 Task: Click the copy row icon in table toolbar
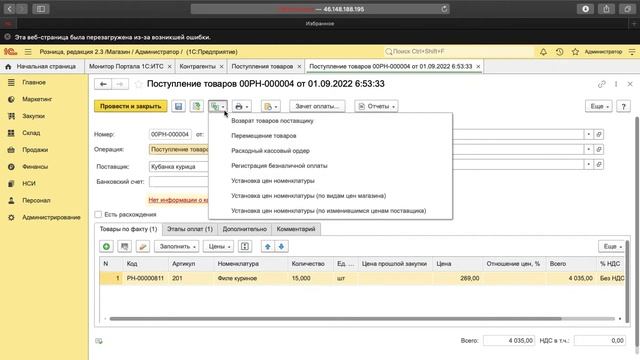pyautogui.click(x=124, y=247)
